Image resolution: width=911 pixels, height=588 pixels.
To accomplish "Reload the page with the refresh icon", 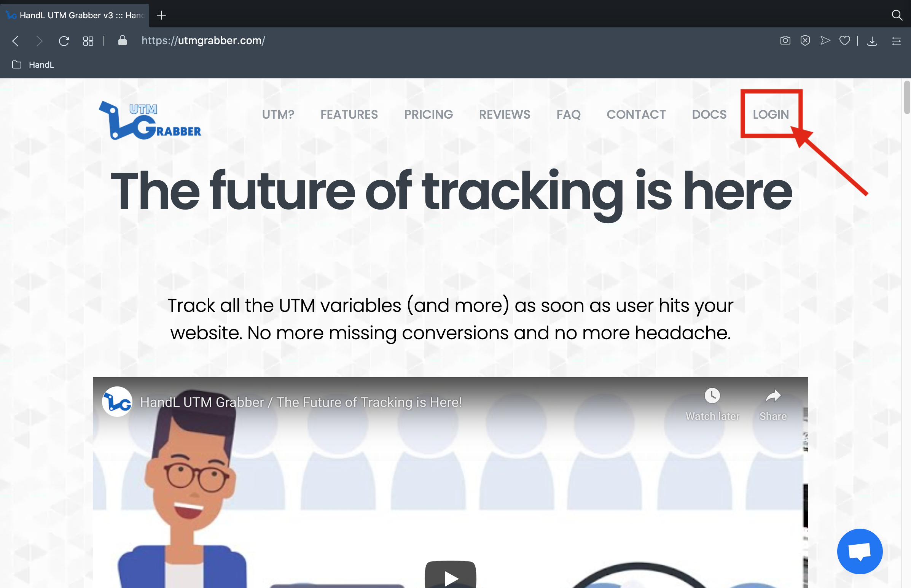I will pyautogui.click(x=64, y=41).
